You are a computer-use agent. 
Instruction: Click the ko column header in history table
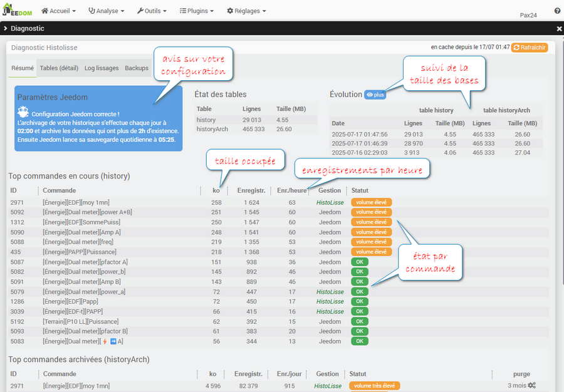pos(216,190)
